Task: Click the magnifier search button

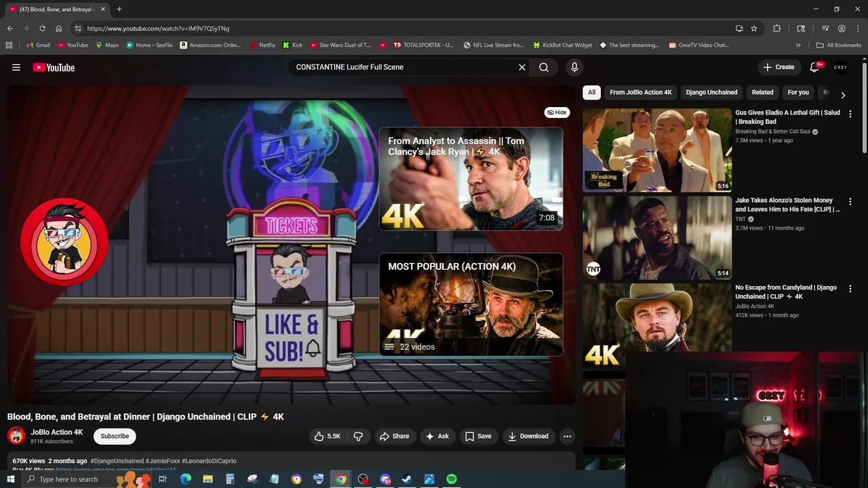Action: (x=544, y=67)
